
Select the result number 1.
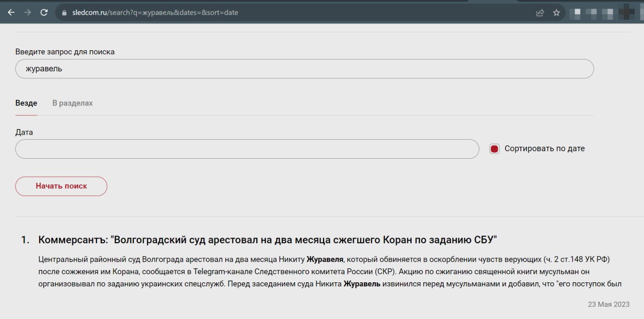25,240
